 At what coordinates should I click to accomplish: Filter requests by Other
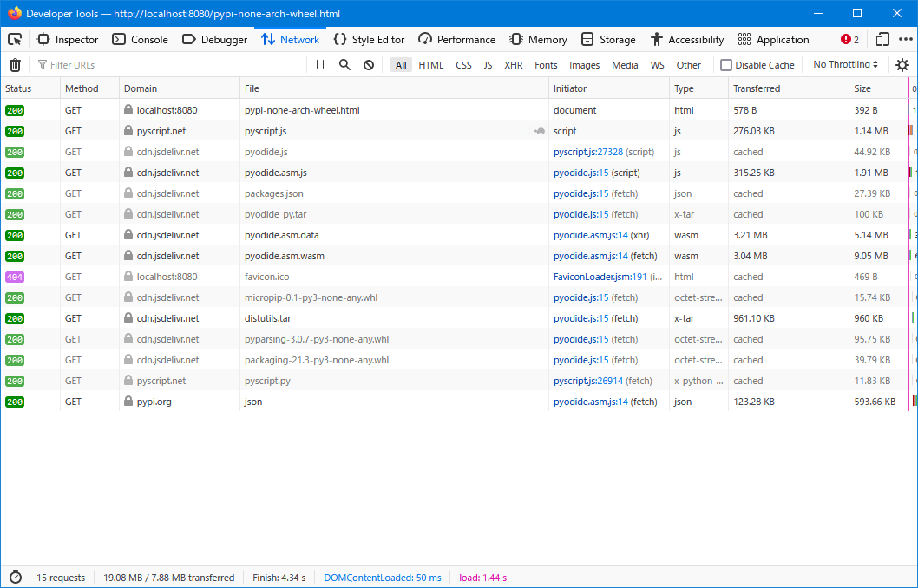689,65
